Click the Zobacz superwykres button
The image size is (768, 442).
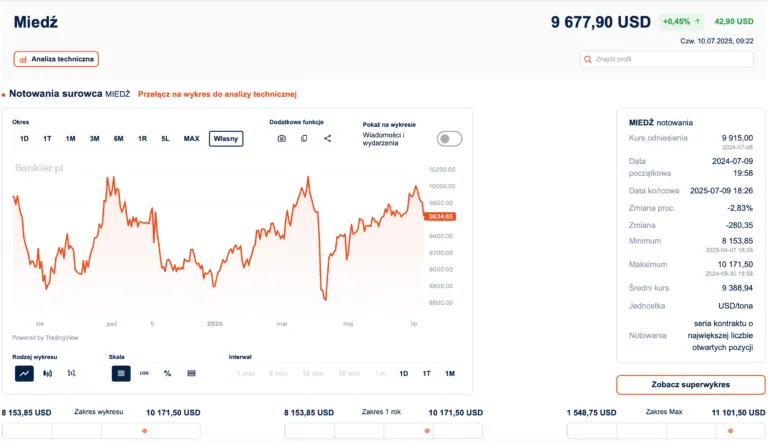point(690,385)
